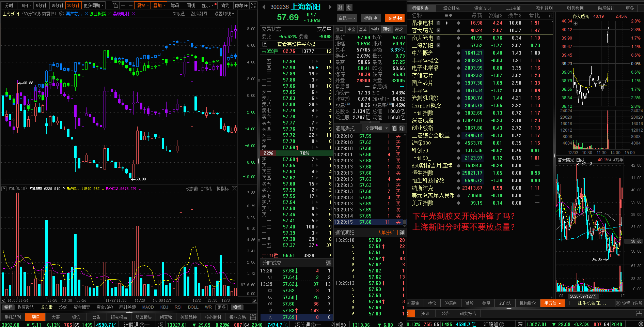The width and height of the screenshot is (644, 327).
Task: Select the 容大感光 row in list
Action: tap(480, 30)
